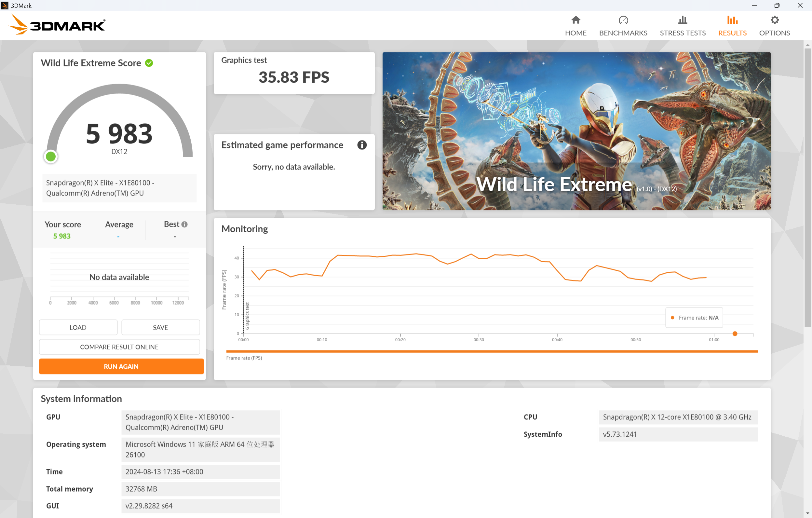Click the 35.83 FPS graphics test value
This screenshot has width=812, height=518.
(x=294, y=77)
